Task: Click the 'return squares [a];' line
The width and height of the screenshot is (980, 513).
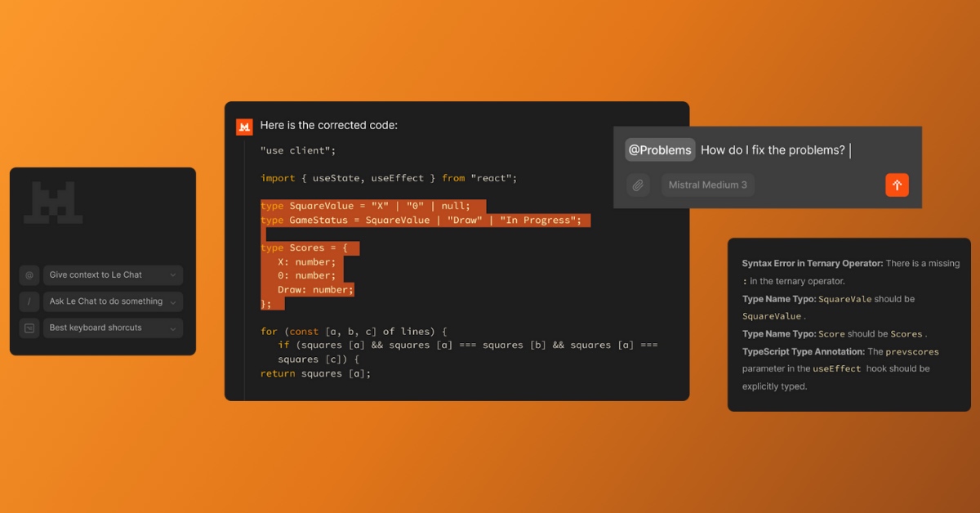Action: [315, 373]
